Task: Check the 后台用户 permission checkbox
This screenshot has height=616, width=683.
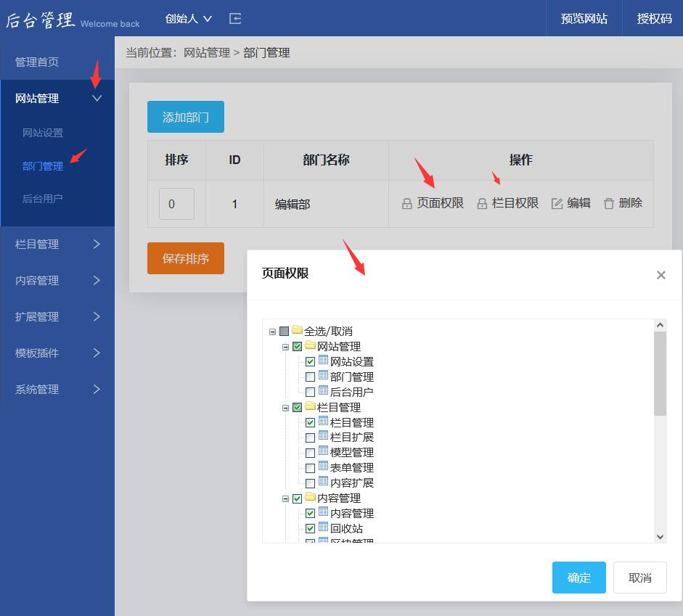Action: click(311, 392)
